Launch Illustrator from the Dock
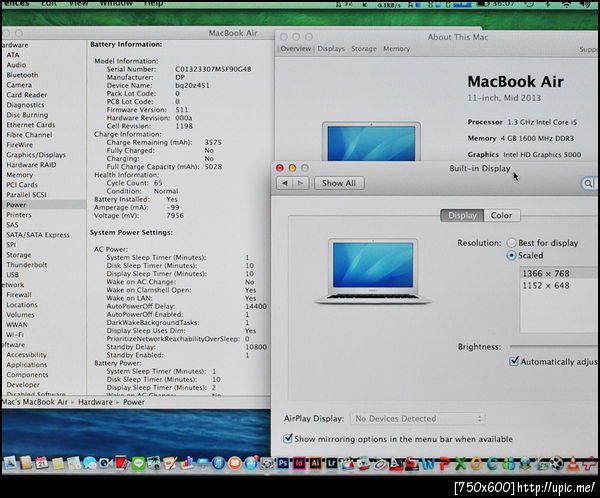 pyautogui.click(x=315, y=463)
